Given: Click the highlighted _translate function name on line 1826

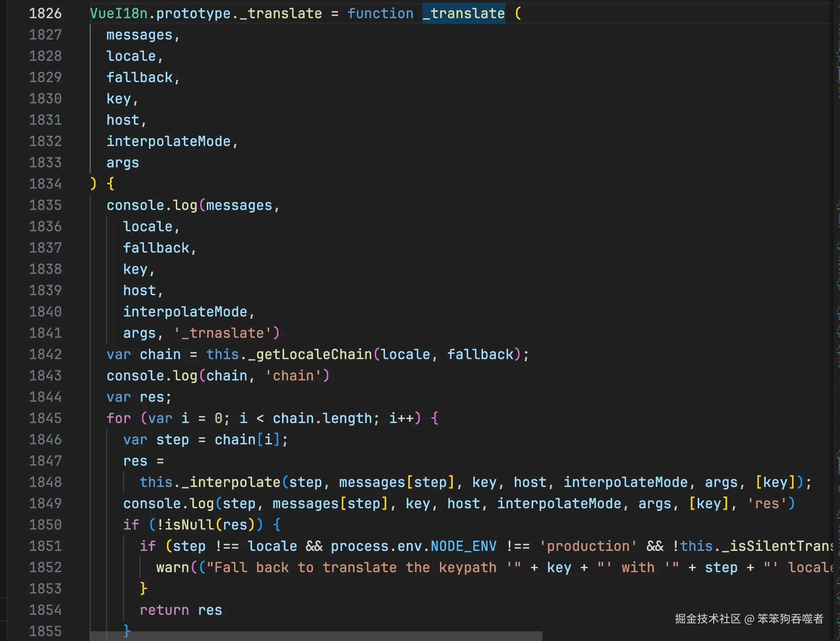Looking at the screenshot, I should (x=464, y=13).
